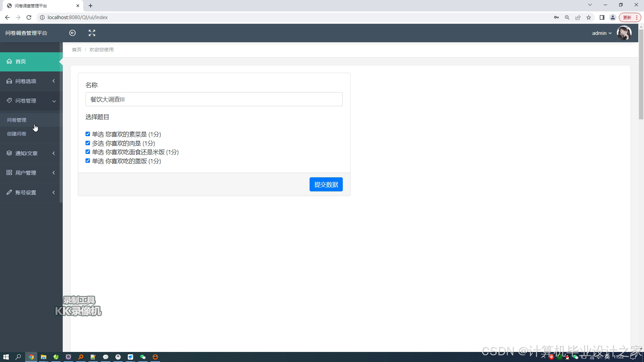The height and width of the screenshot is (362, 644).
Task: Uncheck the 你喜欢的肉是 question
Action: point(88,143)
